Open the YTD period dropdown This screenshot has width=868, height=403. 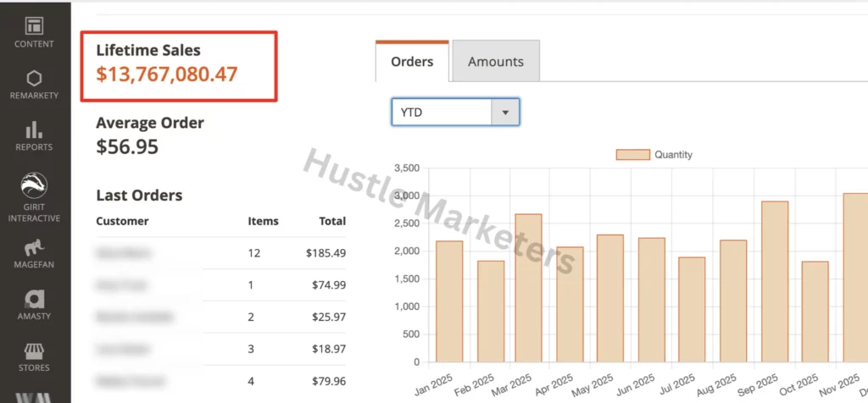click(455, 113)
